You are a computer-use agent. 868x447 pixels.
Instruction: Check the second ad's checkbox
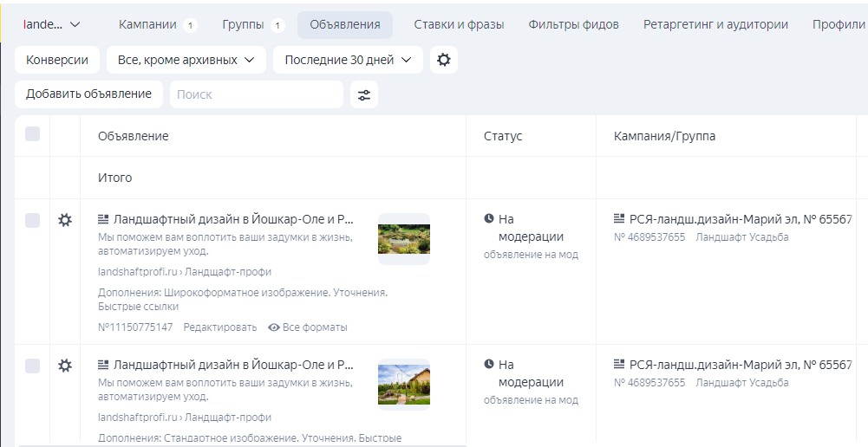(x=33, y=366)
